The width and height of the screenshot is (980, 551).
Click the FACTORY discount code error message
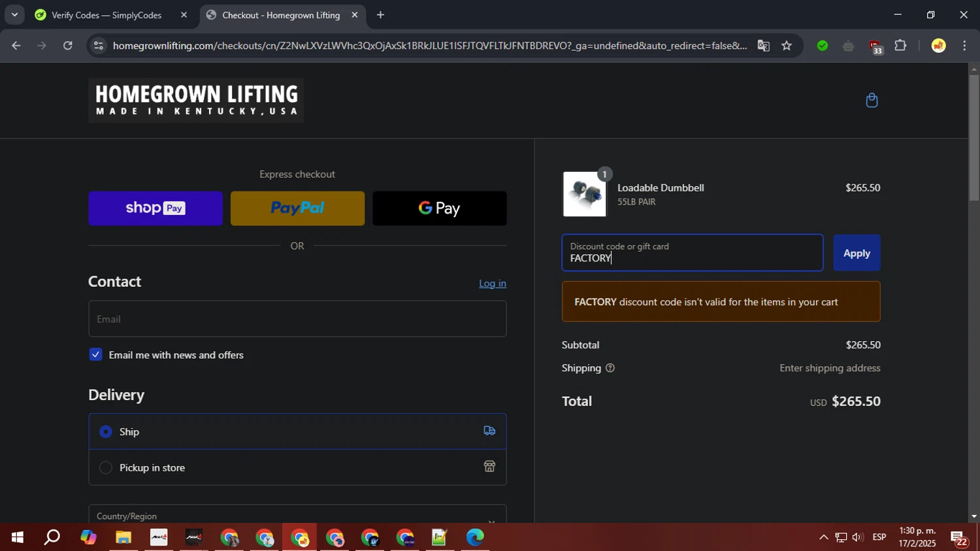coord(721,301)
